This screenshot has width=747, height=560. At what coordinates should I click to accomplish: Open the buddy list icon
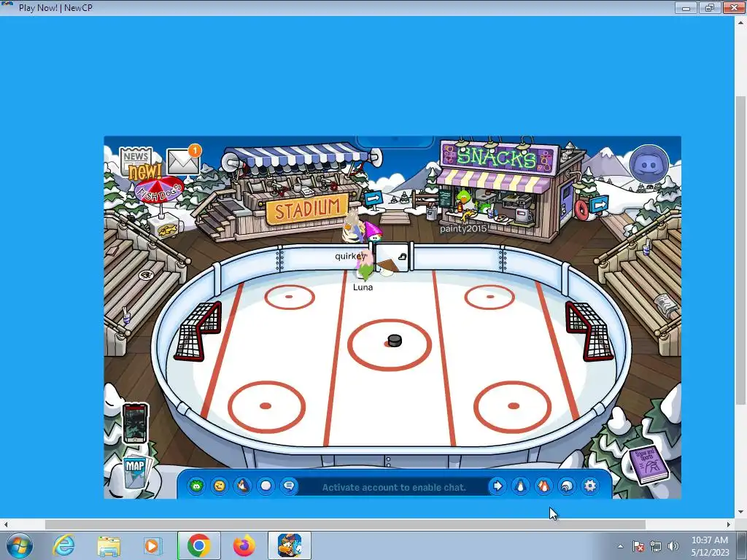pyautogui.click(x=543, y=486)
